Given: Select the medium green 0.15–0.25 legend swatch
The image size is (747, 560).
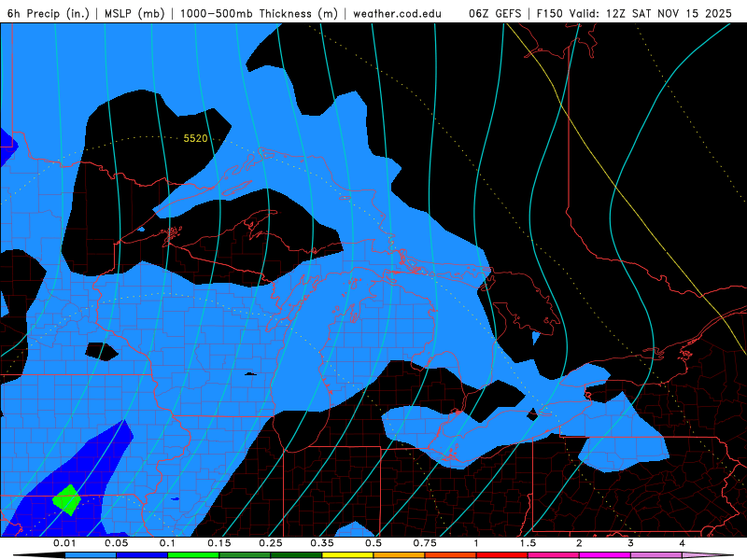Looking at the screenshot, I should 245,555.
